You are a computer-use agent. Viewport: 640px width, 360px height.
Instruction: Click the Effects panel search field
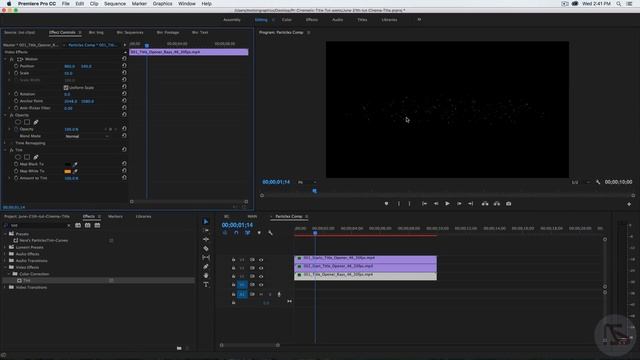[x=37, y=225]
